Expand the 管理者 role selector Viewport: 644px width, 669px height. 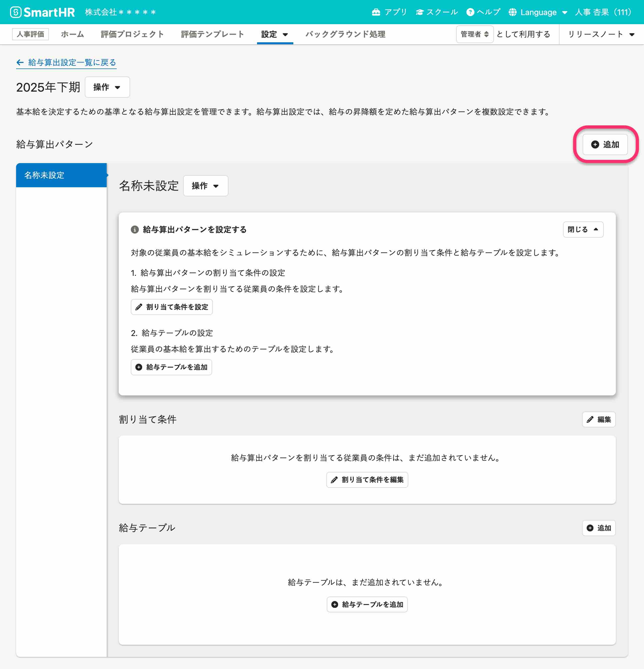[474, 34]
